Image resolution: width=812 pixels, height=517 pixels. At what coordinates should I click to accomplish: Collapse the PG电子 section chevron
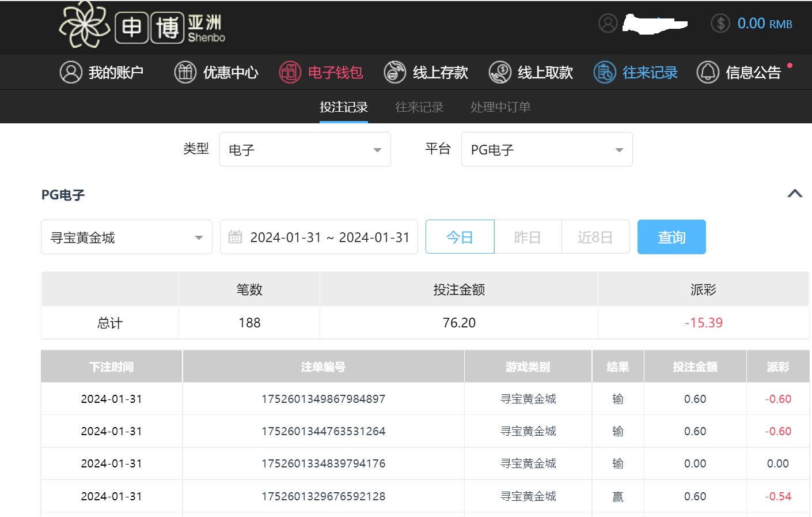pyautogui.click(x=795, y=194)
